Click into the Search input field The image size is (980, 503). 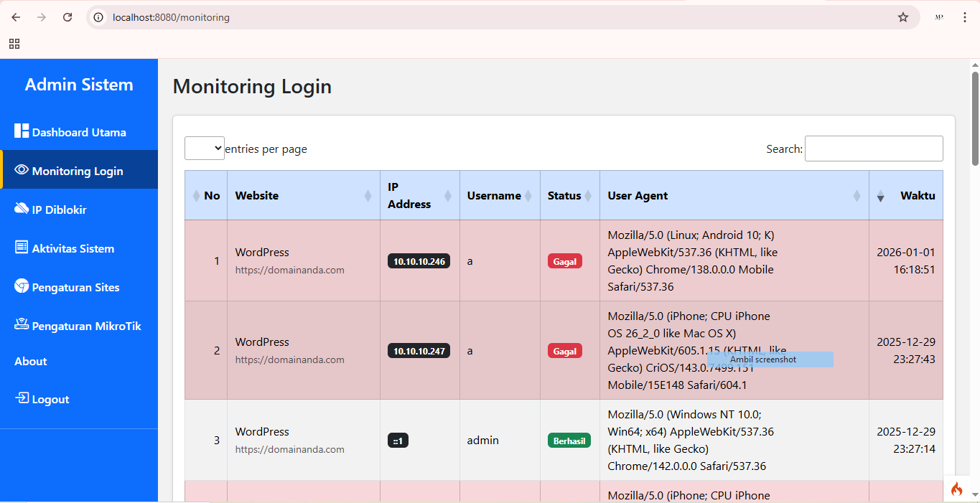[874, 149]
